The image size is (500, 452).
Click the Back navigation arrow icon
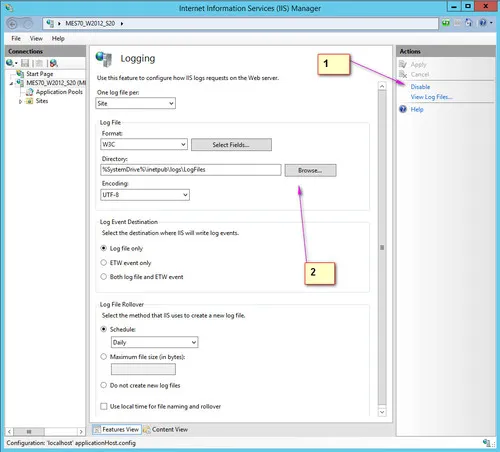click(12, 24)
